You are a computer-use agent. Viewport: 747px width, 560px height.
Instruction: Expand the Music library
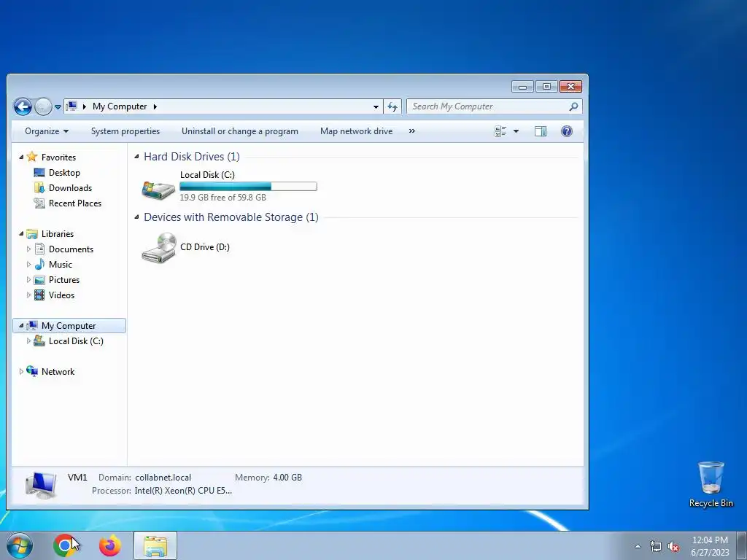pos(28,264)
